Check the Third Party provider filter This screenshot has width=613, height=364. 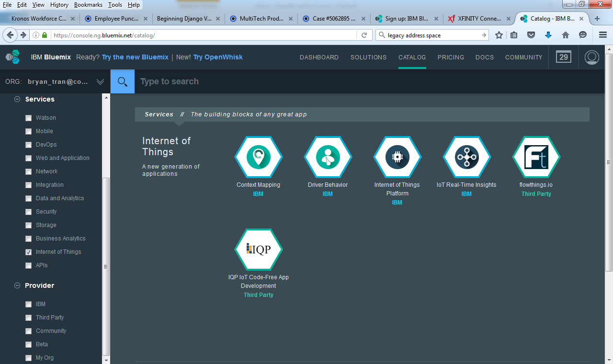pyautogui.click(x=29, y=318)
